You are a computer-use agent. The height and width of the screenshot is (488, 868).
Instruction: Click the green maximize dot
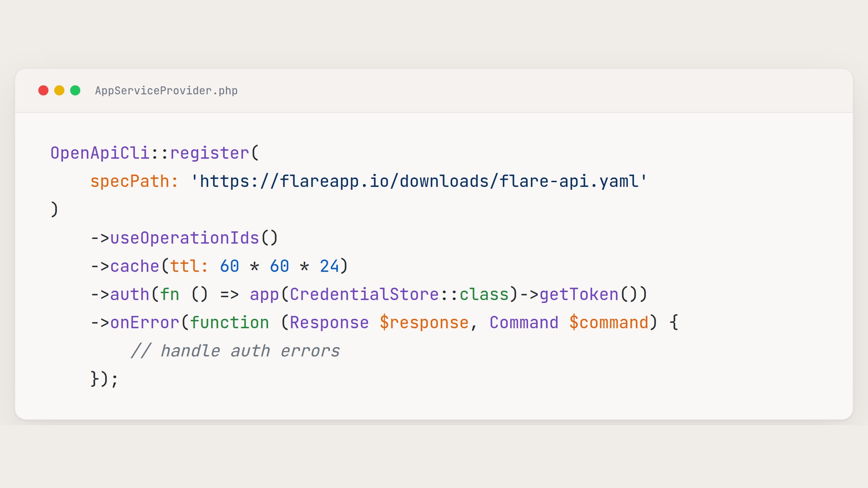coord(75,91)
